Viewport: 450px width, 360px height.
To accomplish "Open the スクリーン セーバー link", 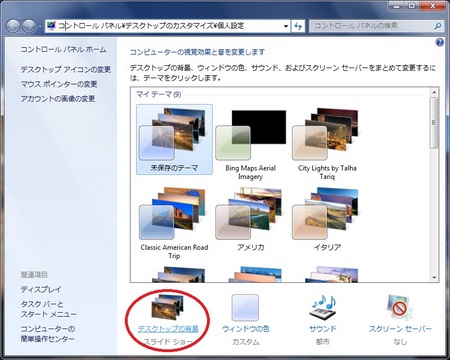I will 400,329.
